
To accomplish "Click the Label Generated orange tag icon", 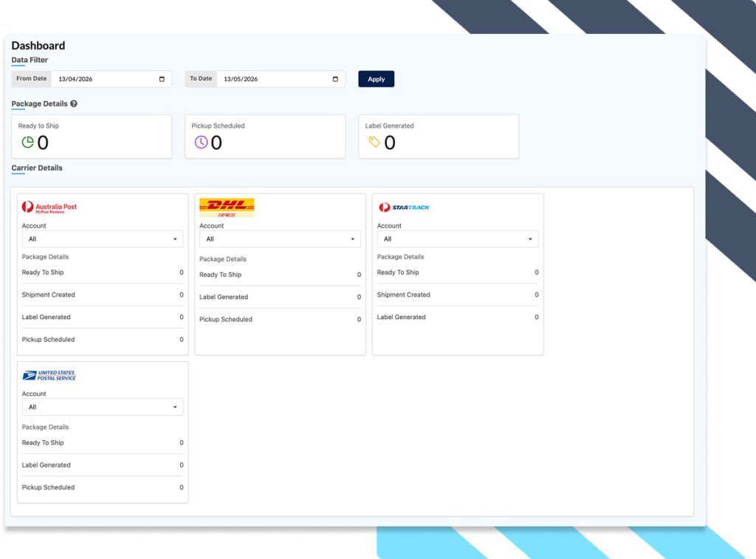I will [x=374, y=142].
